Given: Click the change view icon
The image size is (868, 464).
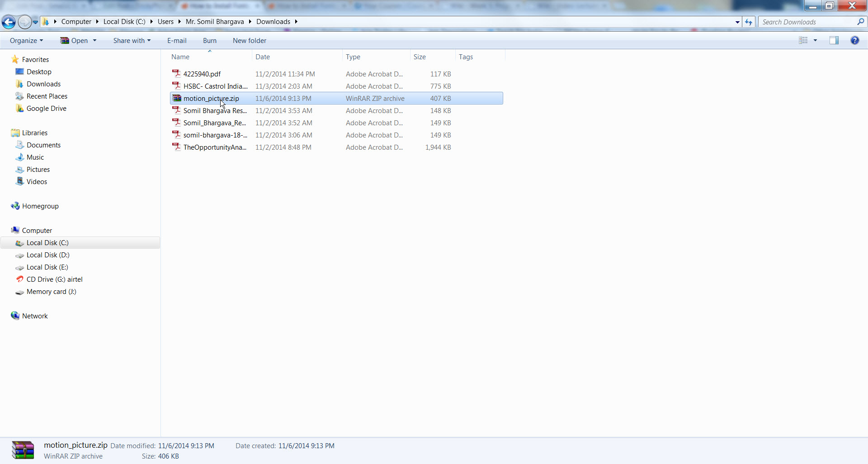Looking at the screenshot, I should [x=803, y=40].
